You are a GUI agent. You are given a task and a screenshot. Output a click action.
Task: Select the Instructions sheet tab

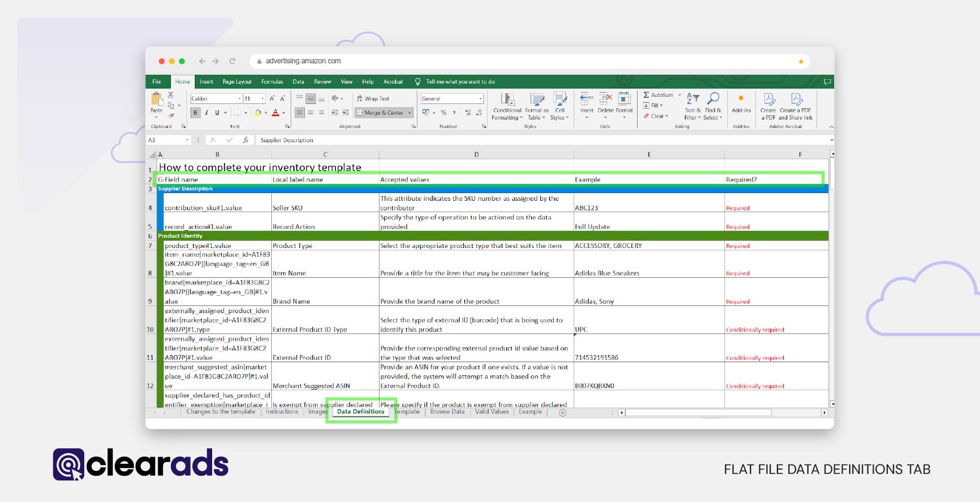(x=282, y=412)
